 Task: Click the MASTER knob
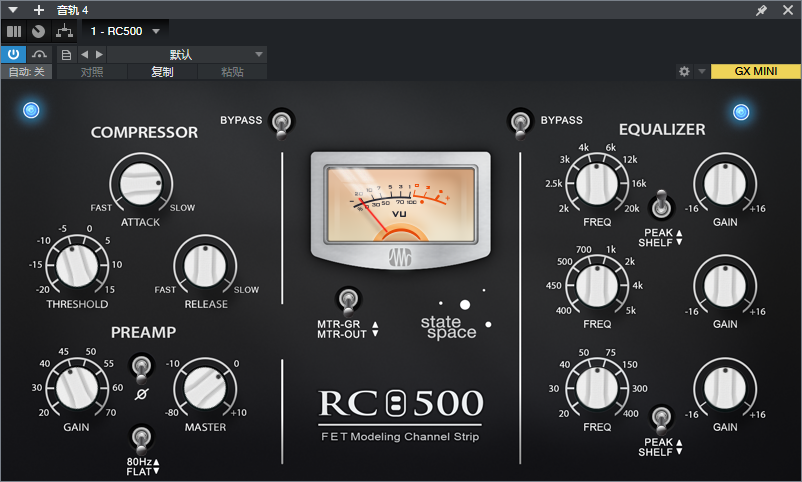point(205,388)
